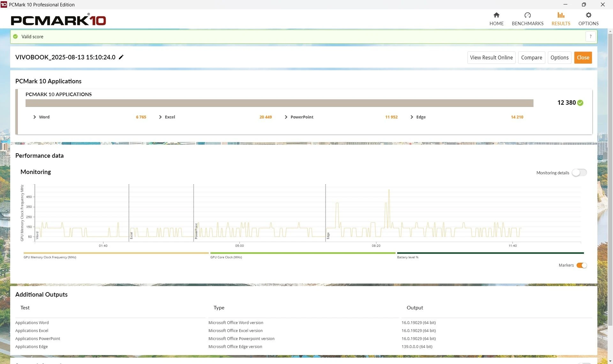This screenshot has height=364, width=613.
Task: Click Excel score 20 449
Action: [x=265, y=117]
